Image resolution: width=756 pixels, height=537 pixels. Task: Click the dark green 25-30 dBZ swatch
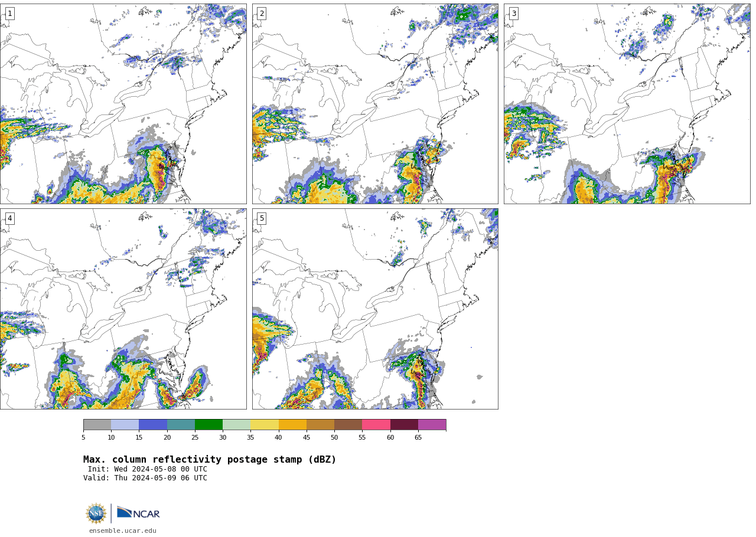208,425
